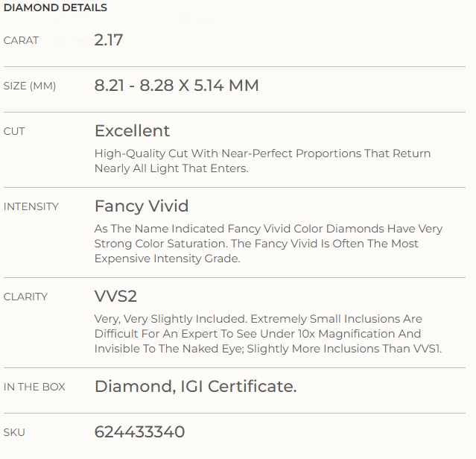Select the VVS2 clarity grade

(115, 297)
